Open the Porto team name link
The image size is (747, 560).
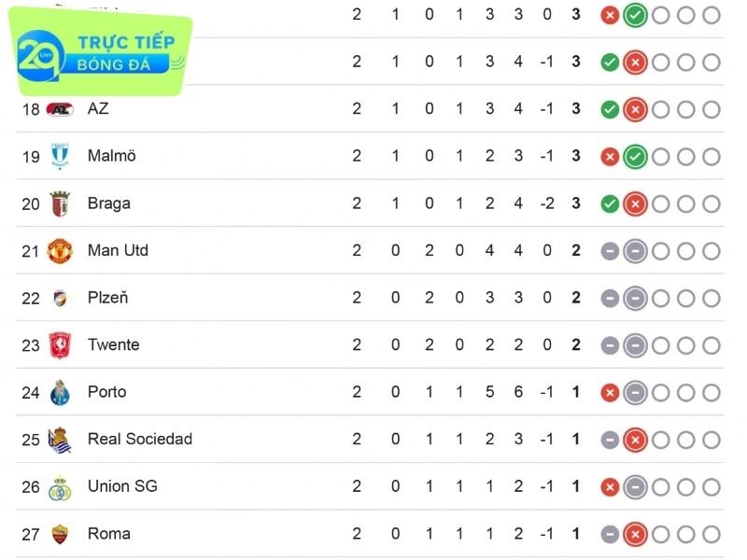click(x=106, y=392)
